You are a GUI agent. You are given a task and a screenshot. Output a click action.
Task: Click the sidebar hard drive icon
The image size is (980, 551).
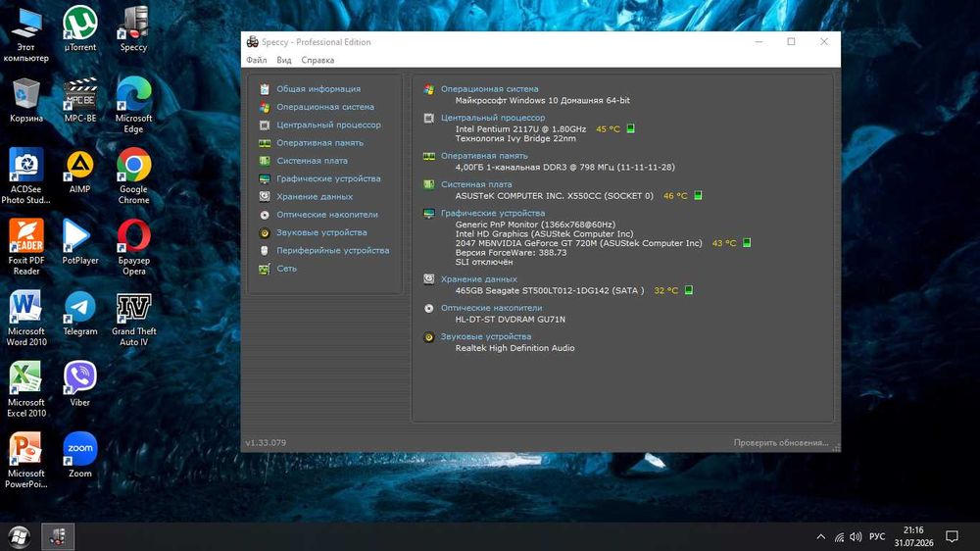(x=265, y=196)
